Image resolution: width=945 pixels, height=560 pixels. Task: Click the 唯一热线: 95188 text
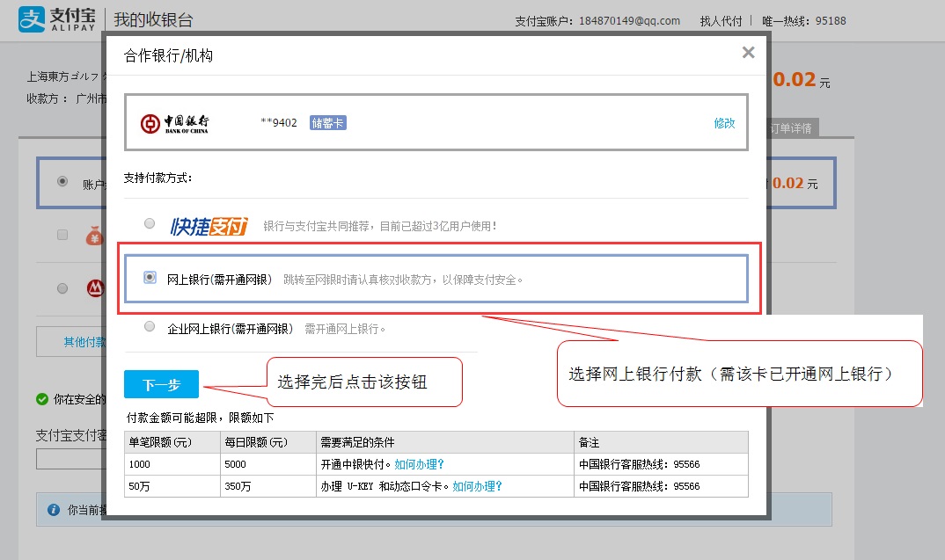click(804, 21)
